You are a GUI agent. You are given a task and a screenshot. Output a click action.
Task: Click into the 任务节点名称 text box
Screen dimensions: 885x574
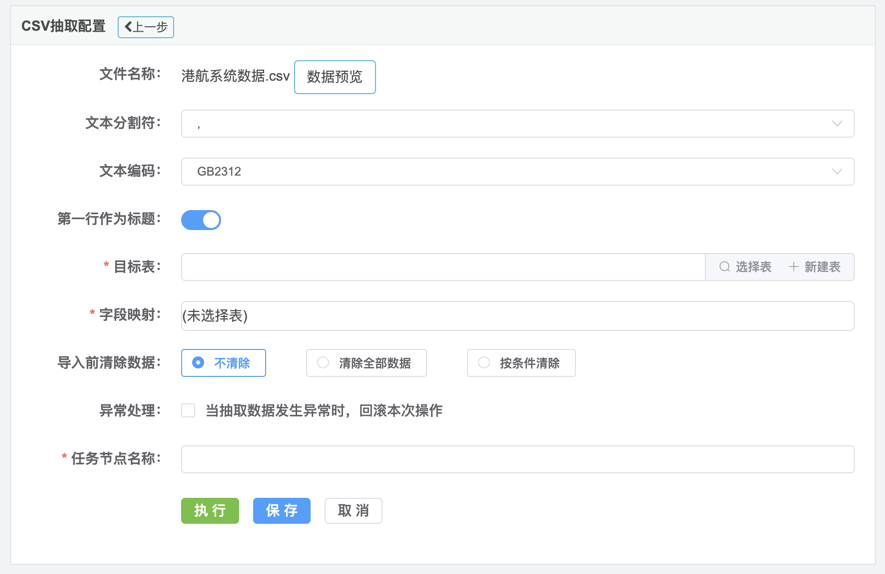(x=517, y=459)
